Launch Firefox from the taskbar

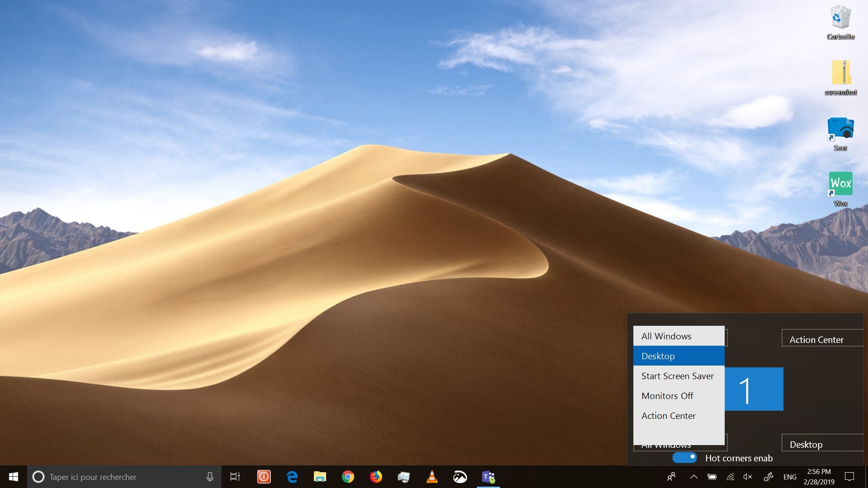pos(376,477)
